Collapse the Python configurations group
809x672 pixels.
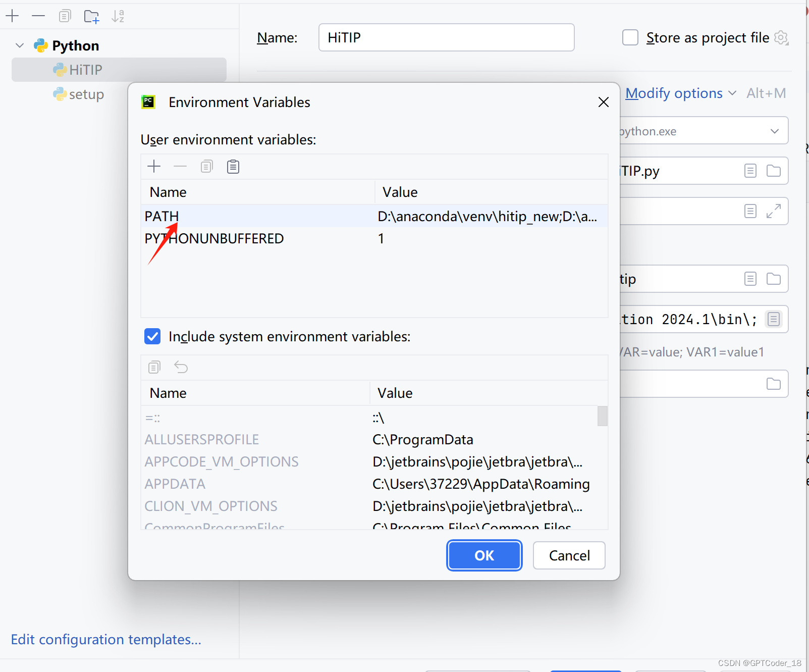pyautogui.click(x=19, y=45)
